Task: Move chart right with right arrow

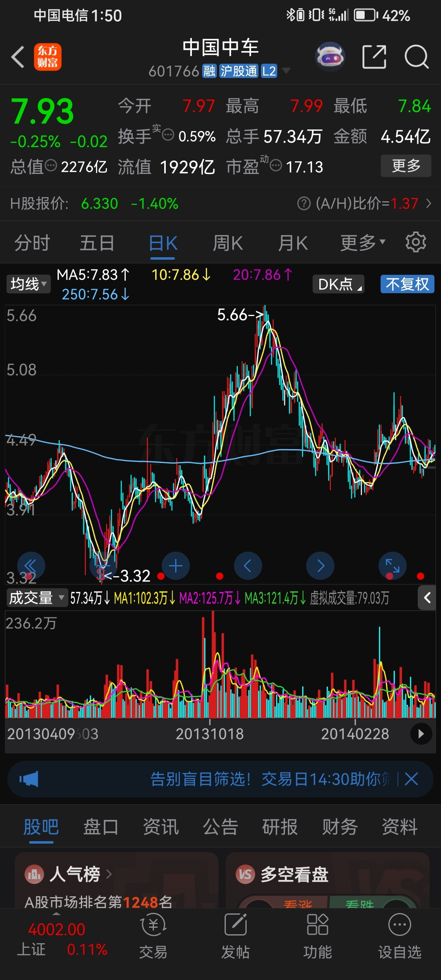Action: (320, 566)
